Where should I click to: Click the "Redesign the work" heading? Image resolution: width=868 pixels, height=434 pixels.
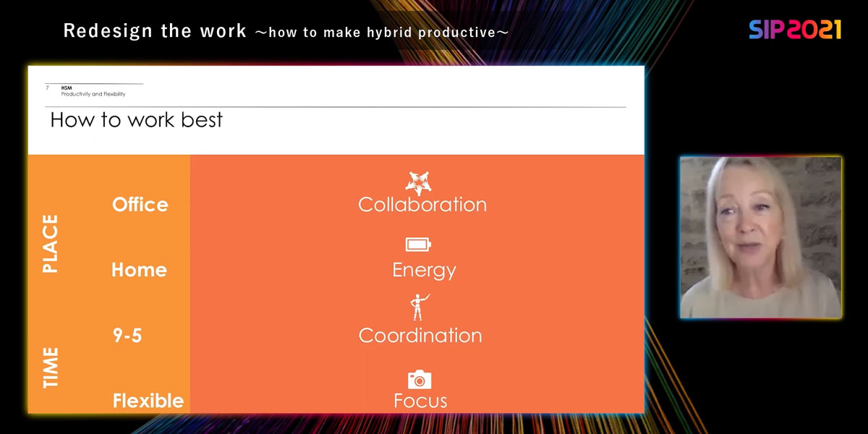click(155, 31)
